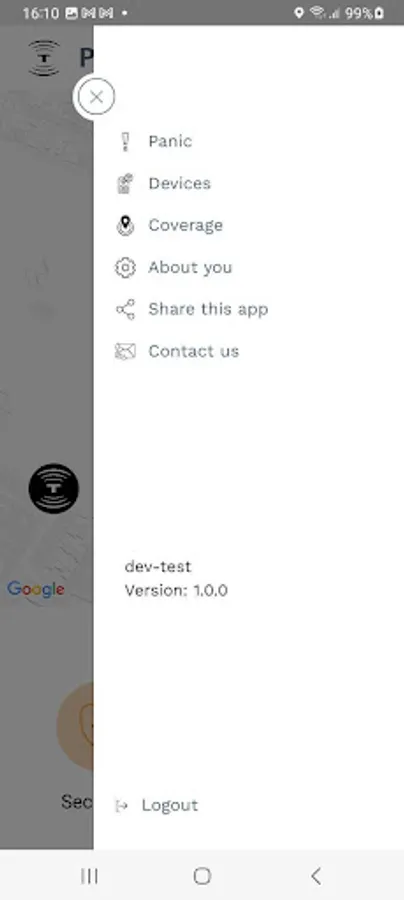Image resolution: width=404 pixels, height=900 pixels.
Task: Tap the app logo in header
Action: pyautogui.click(x=44, y=58)
